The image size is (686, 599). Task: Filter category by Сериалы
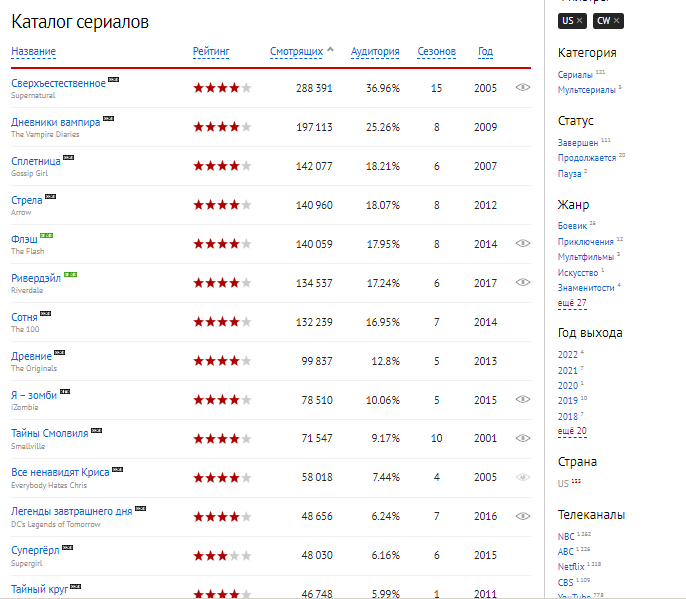[575, 75]
